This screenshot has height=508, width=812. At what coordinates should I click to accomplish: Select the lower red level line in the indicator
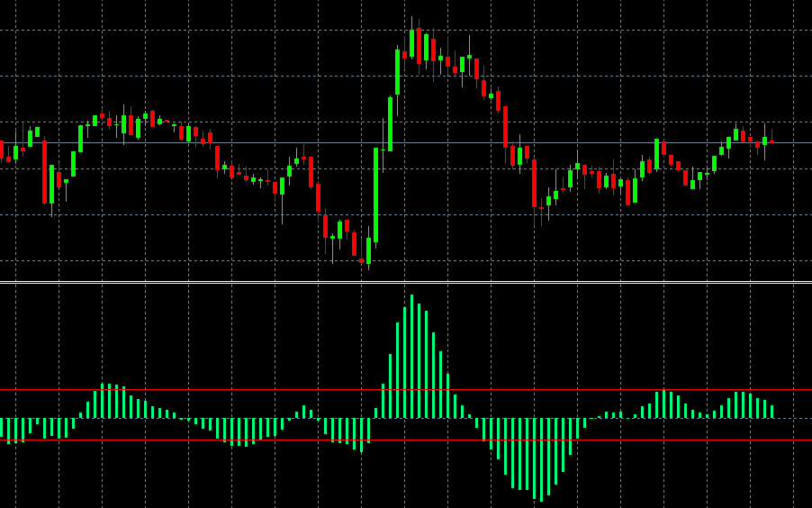click(406, 440)
